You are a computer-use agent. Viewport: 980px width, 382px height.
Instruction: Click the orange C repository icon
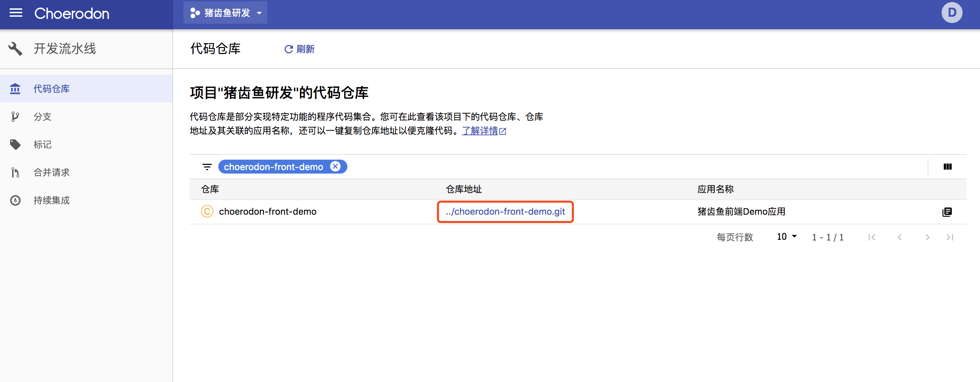(207, 211)
